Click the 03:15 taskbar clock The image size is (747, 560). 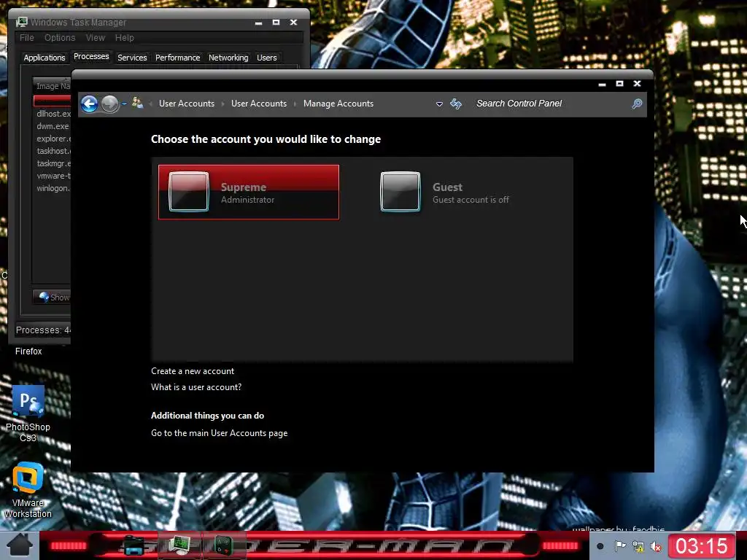(701, 546)
